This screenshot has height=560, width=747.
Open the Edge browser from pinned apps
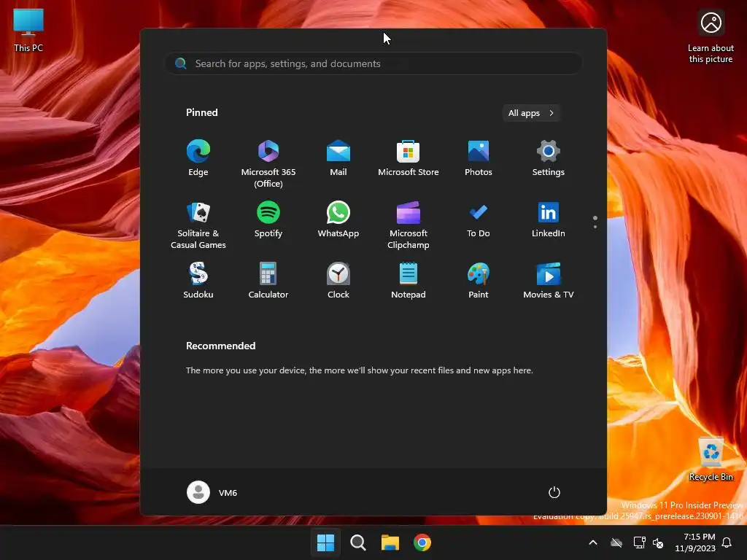coord(198,158)
